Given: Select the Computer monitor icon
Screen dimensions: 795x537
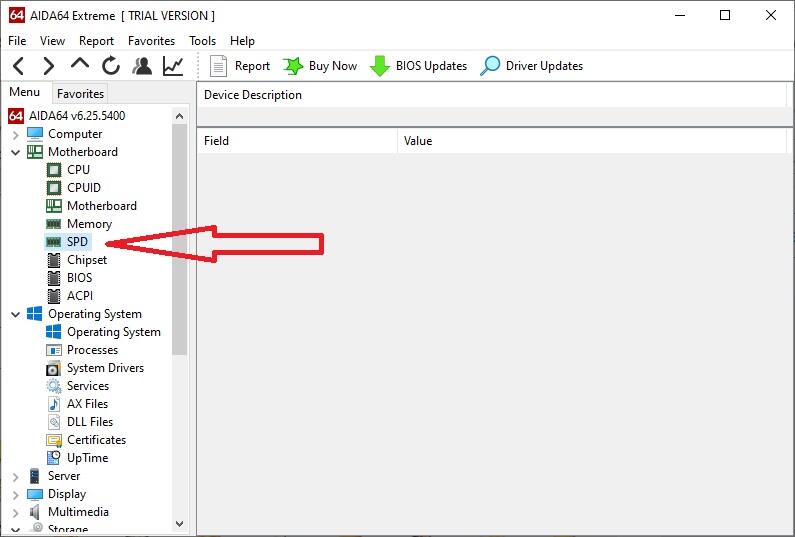Looking at the screenshot, I should tap(35, 134).
